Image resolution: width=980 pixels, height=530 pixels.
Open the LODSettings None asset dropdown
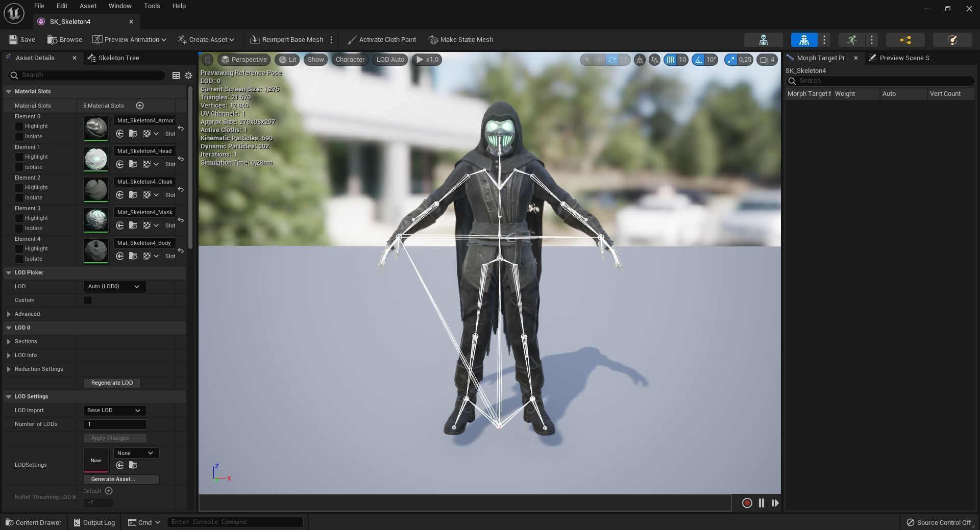coord(136,453)
